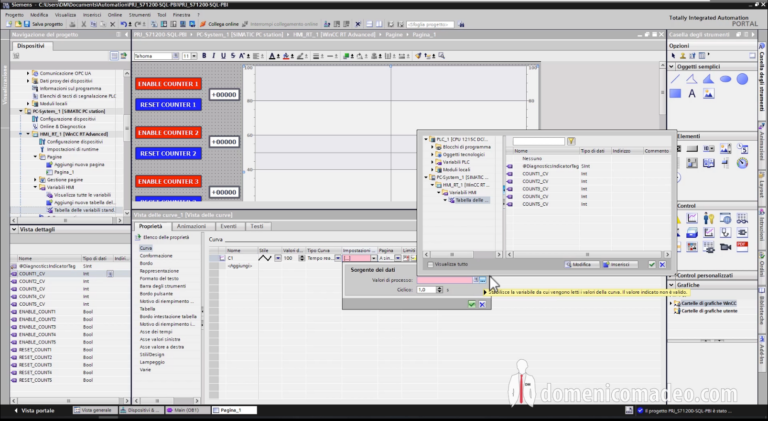Image resolution: width=768 pixels, height=421 pixels.
Task: Expand Comunicazione OPC UA tree node
Action: coord(28,73)
